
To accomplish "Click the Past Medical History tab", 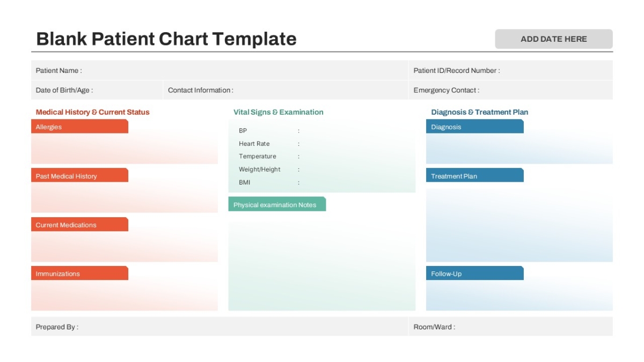I will pyautogui.click(x=79, y=175).
